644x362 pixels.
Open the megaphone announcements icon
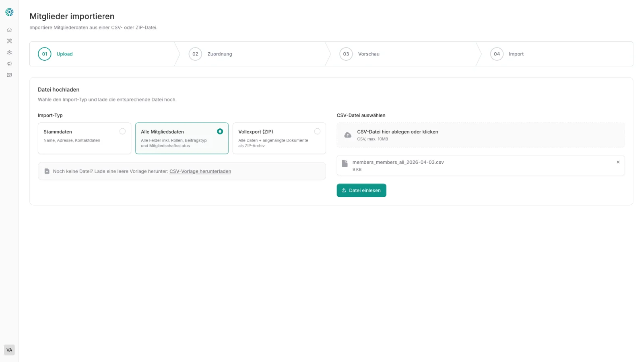9,64
